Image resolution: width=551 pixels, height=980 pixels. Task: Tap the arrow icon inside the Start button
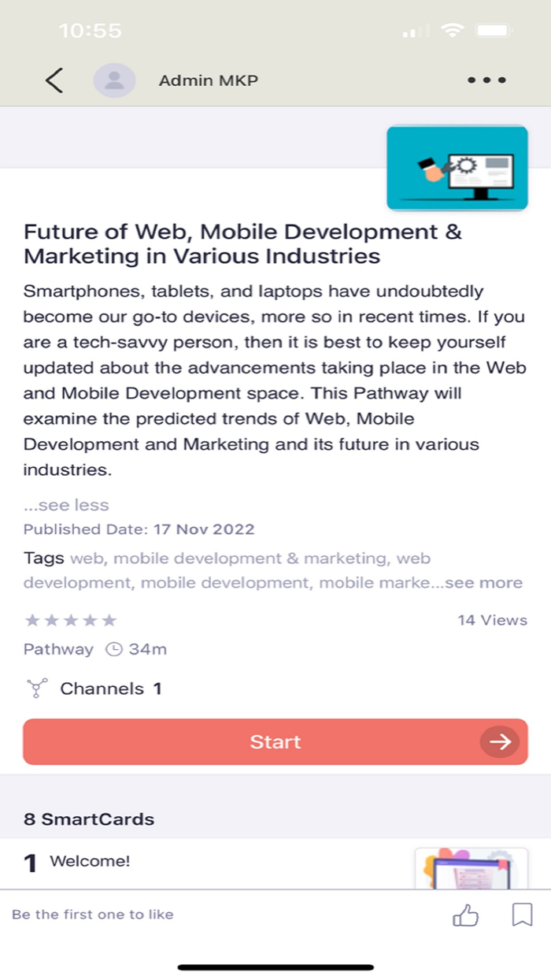tap(499, 741)
